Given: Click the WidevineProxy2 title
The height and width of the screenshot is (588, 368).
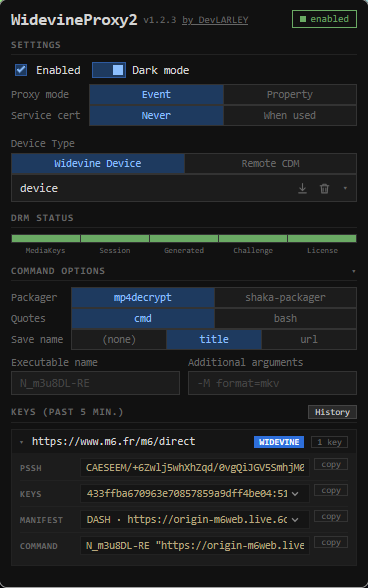Looking at the screenshot, I should point(74,20).
